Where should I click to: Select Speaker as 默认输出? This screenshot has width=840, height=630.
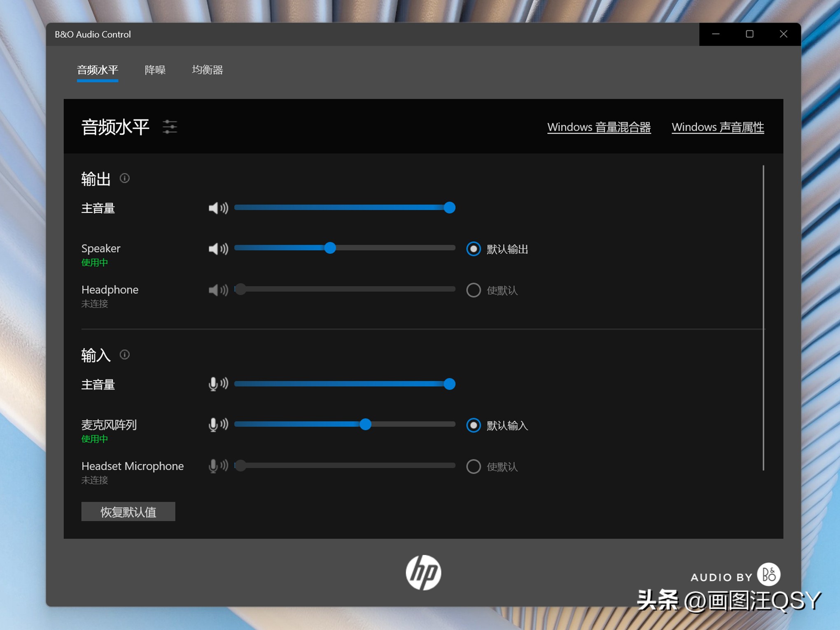[473, 249]
